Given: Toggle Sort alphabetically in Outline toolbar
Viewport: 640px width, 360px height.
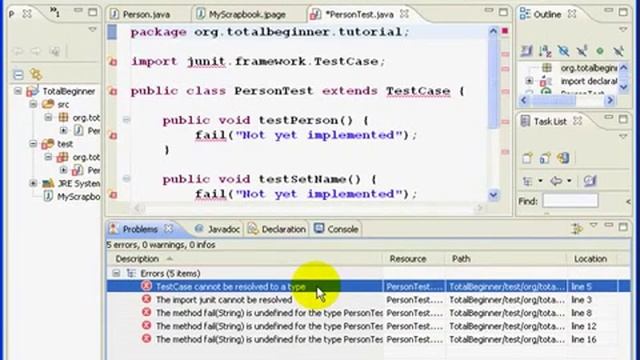Looking at the screenshot, I should pos(545,51).
